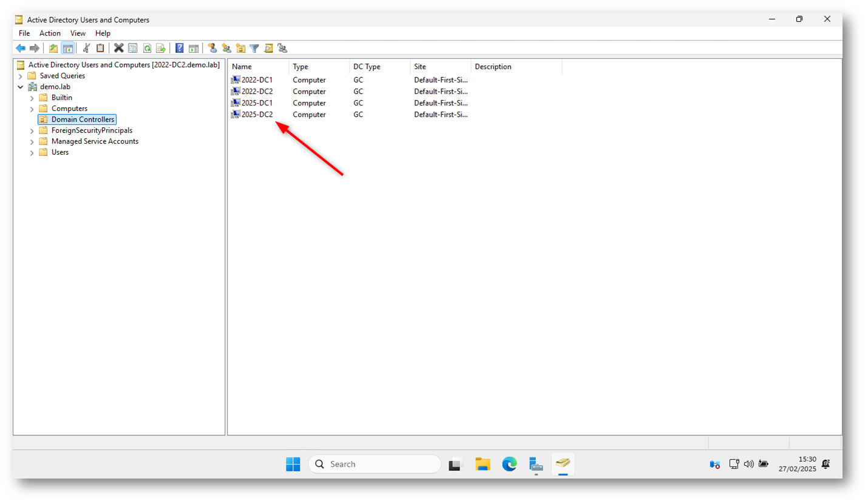The image size is (868, 504).
Task: Toggle the Show/Hide Console Tree button
Action: click(67, 48)
